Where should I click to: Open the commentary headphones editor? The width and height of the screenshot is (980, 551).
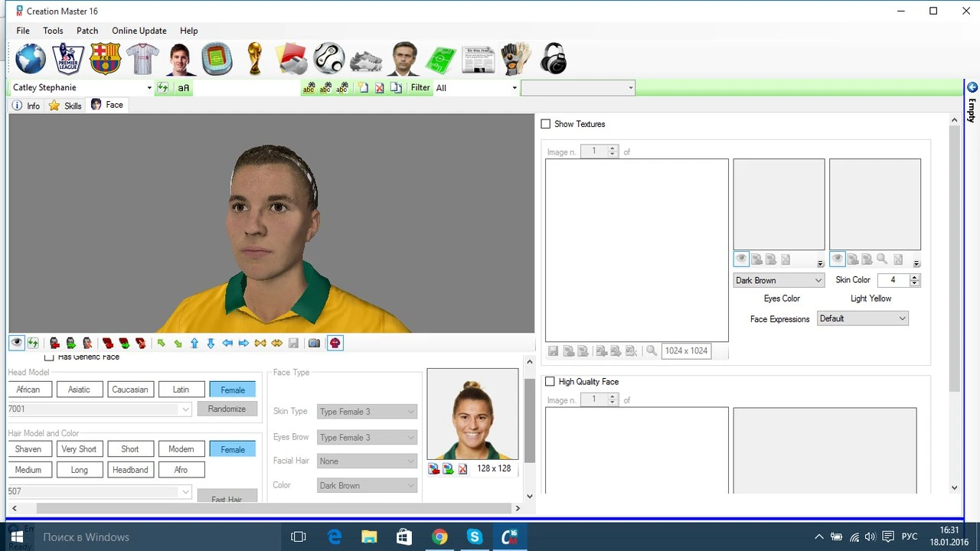pos(553,58)
